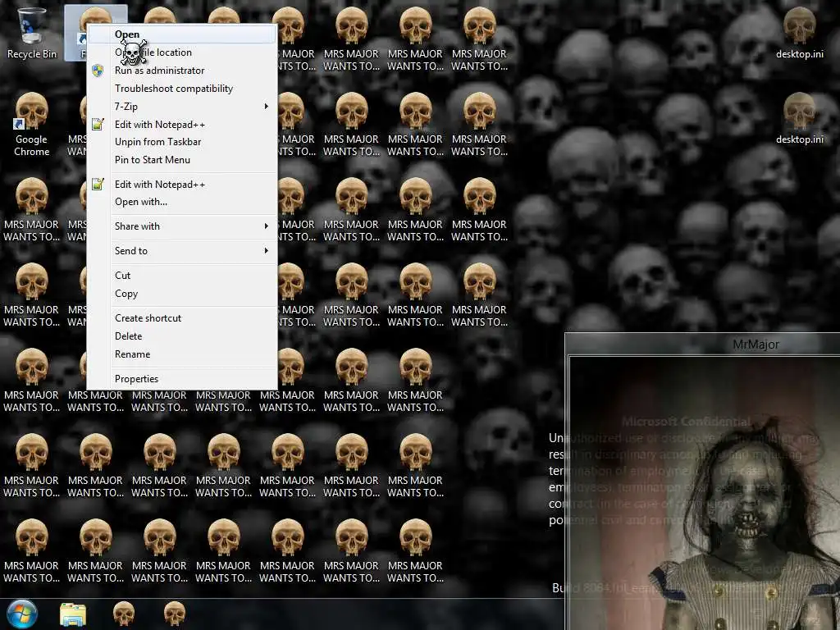Click the creepy doll image in MrMajor window
The width and height of the screenshot is (840, 630).
pos(705,493)
